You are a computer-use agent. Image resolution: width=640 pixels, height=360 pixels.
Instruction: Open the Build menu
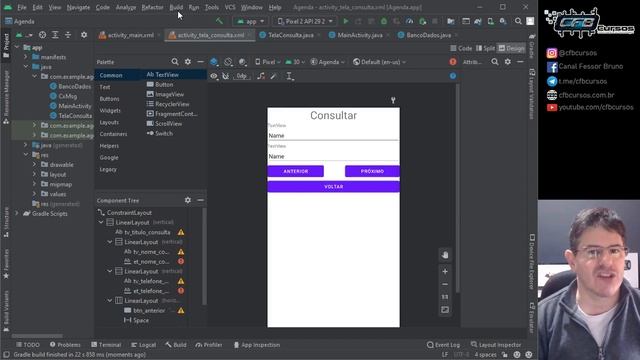click(176, 7)
